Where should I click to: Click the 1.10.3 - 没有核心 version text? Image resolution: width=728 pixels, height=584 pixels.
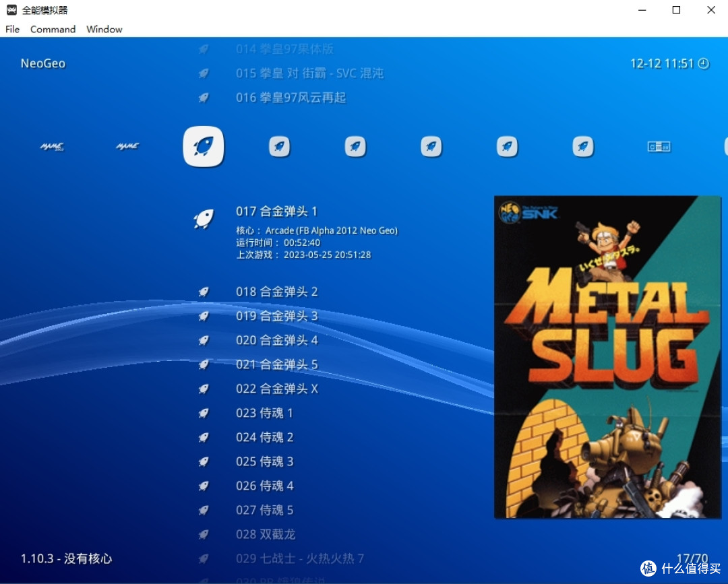[x=66, y=558]
